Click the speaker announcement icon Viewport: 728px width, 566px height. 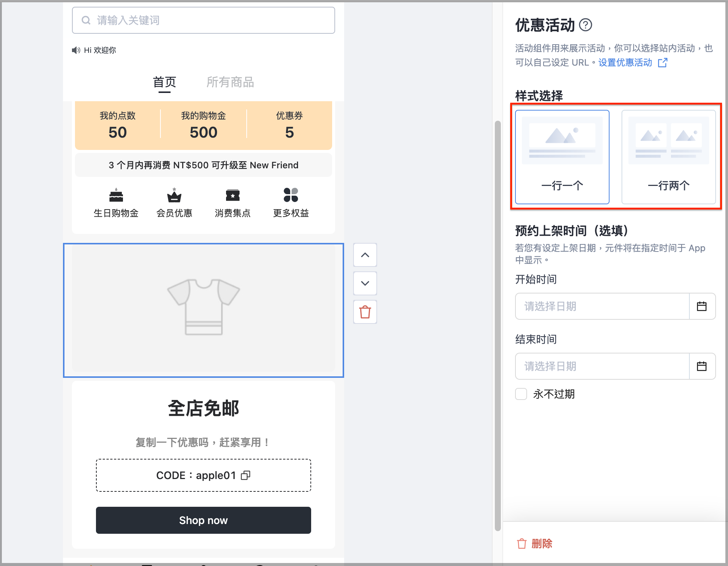(76, 50)
